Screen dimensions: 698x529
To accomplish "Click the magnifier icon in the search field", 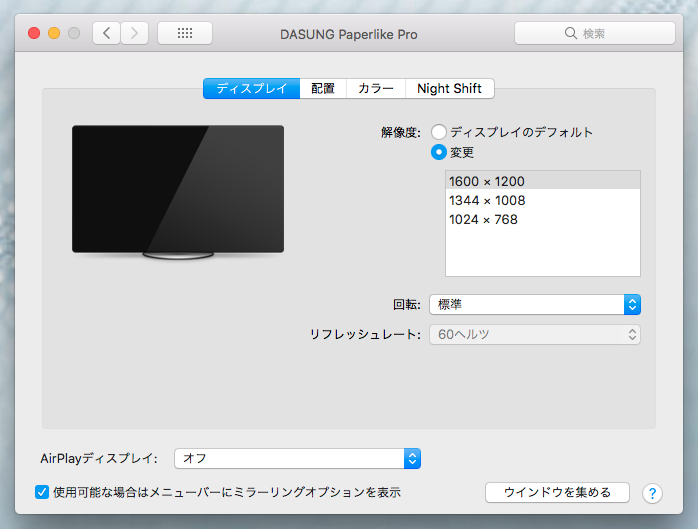I will point(571,33).
